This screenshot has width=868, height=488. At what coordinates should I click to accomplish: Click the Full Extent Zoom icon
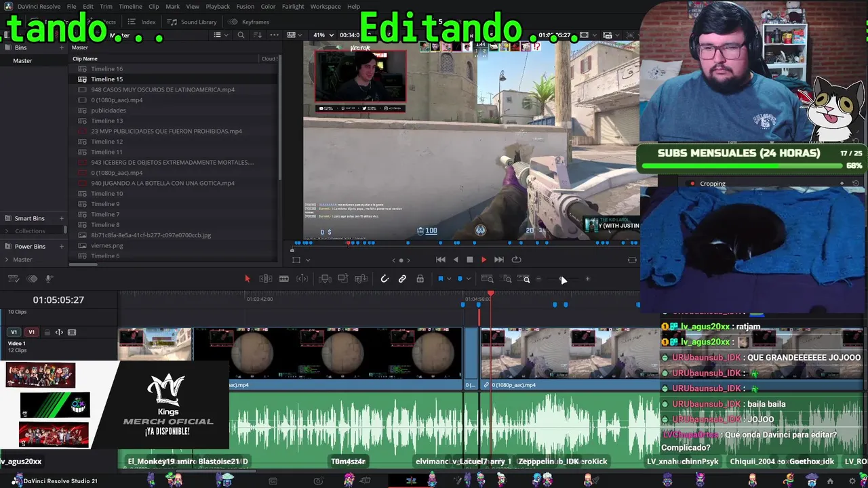pos(487,279)
